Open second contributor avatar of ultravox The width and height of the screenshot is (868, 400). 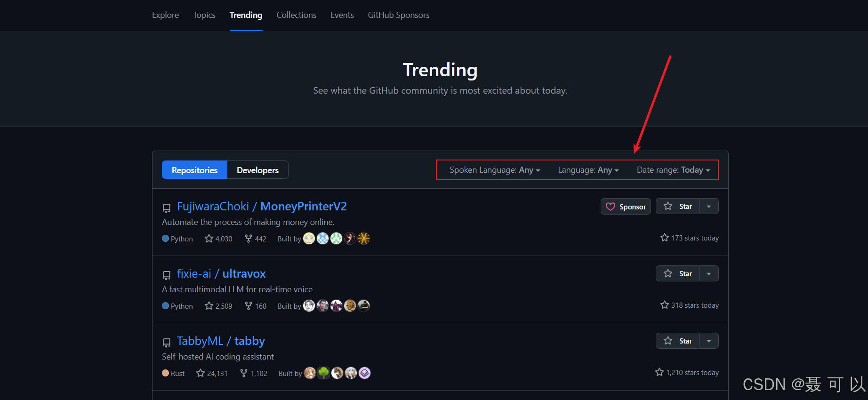(x=322, y=306)
